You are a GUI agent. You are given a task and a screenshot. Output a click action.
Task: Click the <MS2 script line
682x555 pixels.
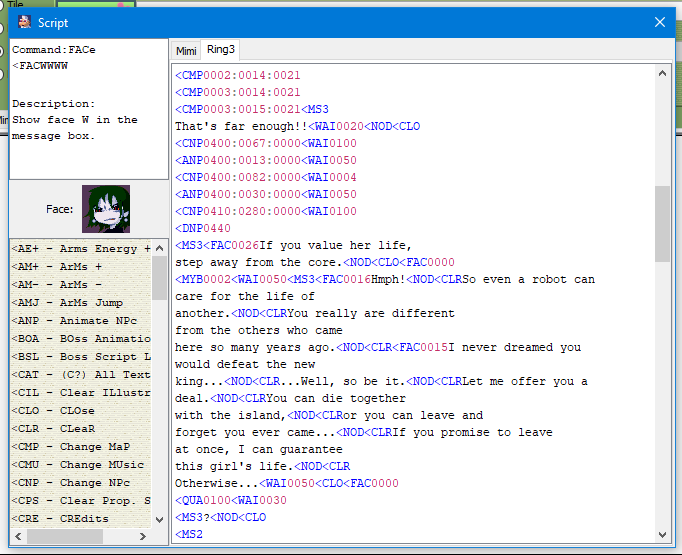click(189, 534)
